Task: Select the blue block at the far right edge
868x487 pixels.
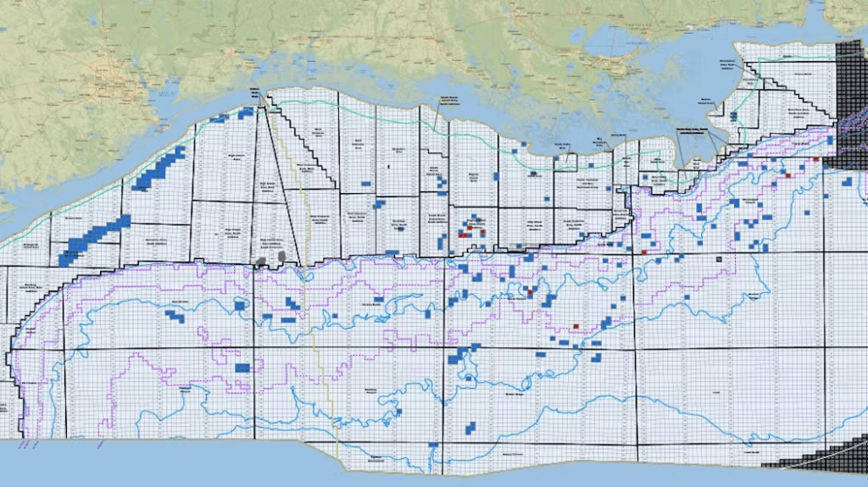Action: [847, 180]
